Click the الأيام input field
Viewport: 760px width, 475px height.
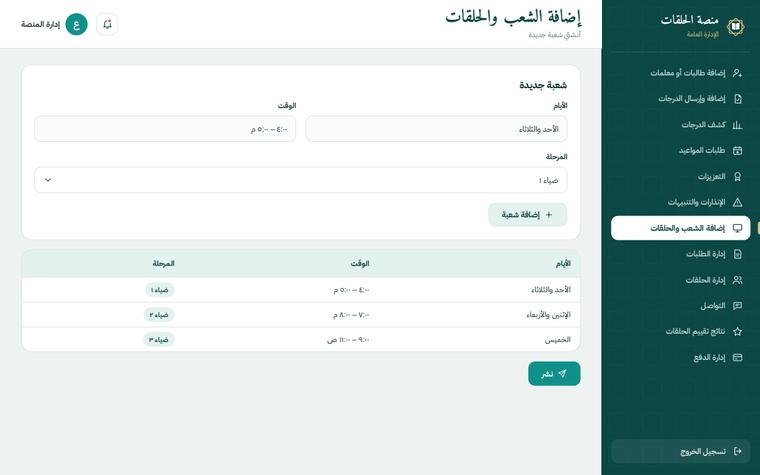(436, 129)
